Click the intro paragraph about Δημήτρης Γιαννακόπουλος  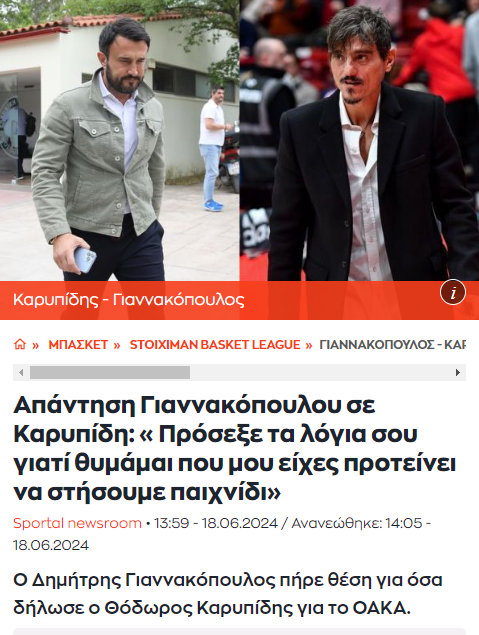pos(228,594)
